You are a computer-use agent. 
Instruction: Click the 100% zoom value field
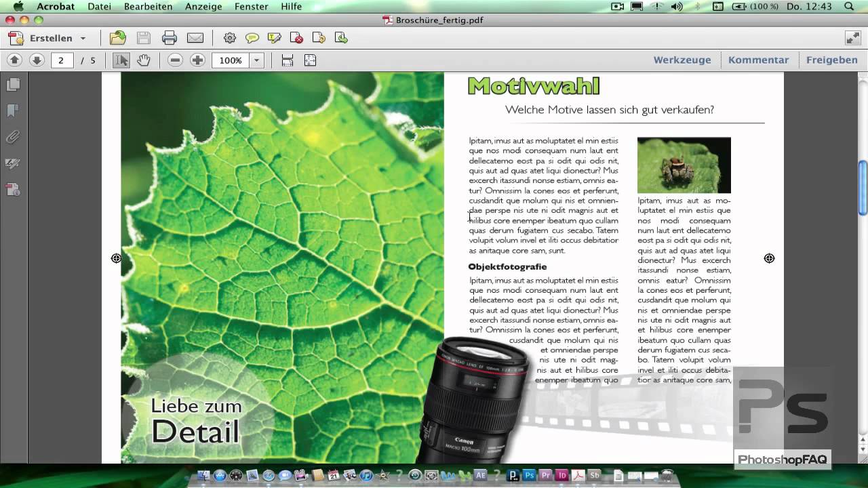tap(231, 60)
